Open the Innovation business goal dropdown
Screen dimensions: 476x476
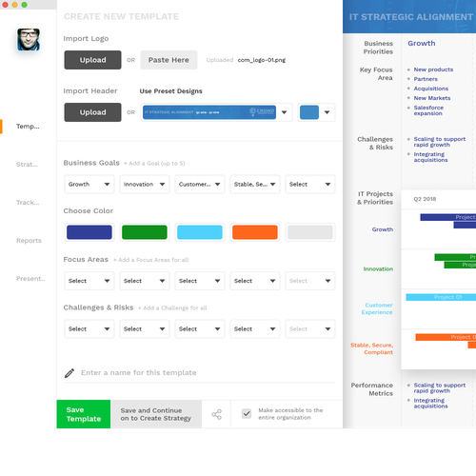coord(145,184)
